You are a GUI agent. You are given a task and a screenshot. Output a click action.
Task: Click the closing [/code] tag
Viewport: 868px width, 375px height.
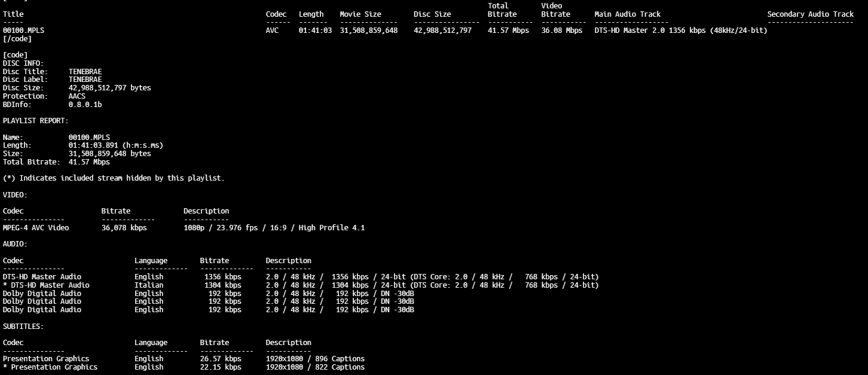tap(17, 39)
